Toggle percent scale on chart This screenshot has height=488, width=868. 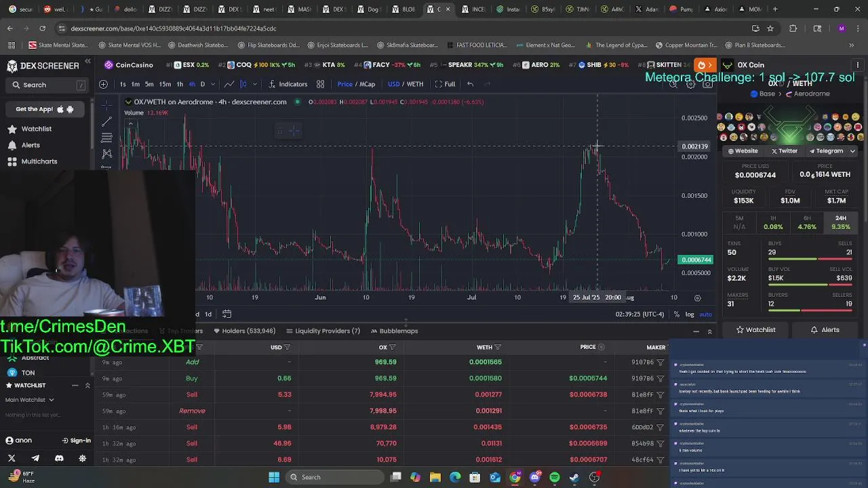676,314
